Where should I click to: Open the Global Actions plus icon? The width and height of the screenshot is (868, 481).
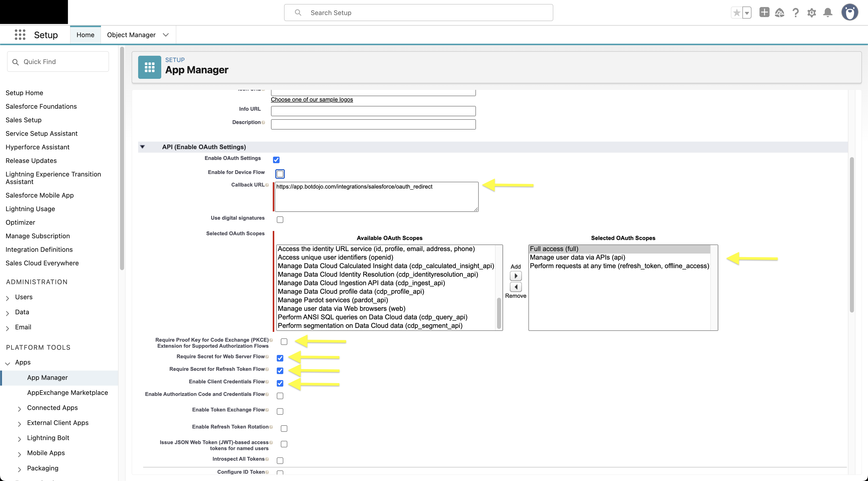[x=764, y=13]
